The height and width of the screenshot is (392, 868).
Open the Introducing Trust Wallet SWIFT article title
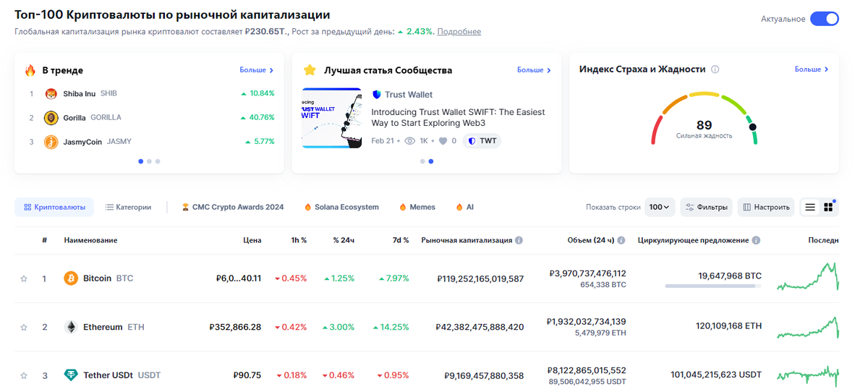(458, 117)
